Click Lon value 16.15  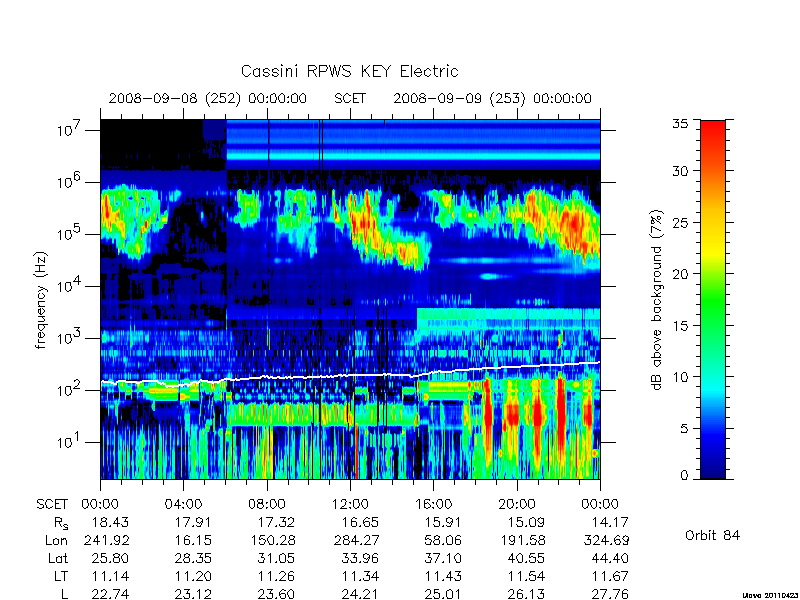click(x=193, y=540)
